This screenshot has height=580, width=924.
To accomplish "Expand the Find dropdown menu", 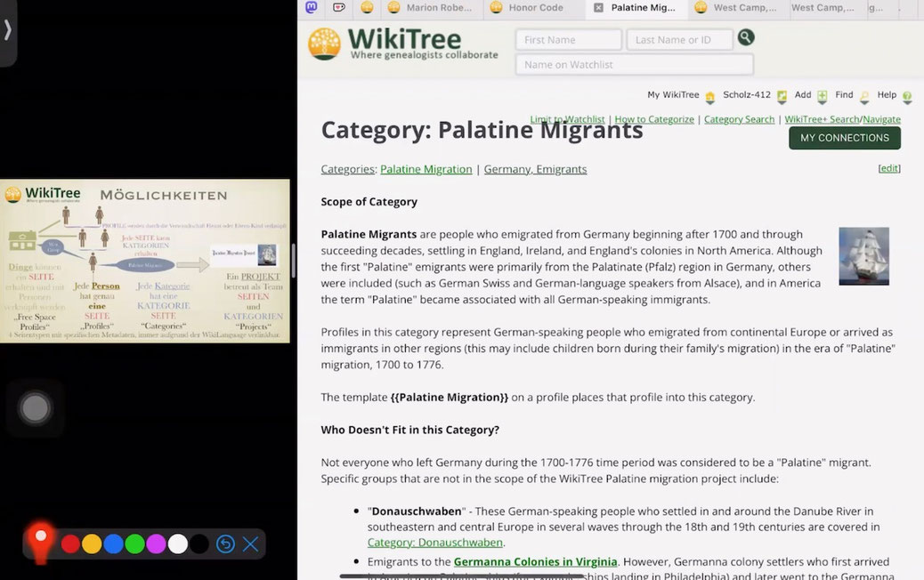I will pos(851,95).
